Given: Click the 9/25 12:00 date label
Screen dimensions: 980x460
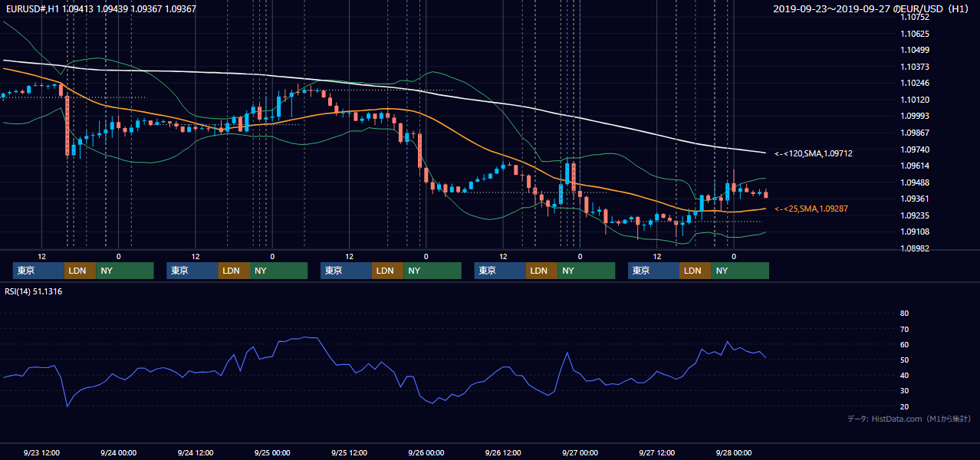Looking at the screenshot, I should (x=349, y=453).
